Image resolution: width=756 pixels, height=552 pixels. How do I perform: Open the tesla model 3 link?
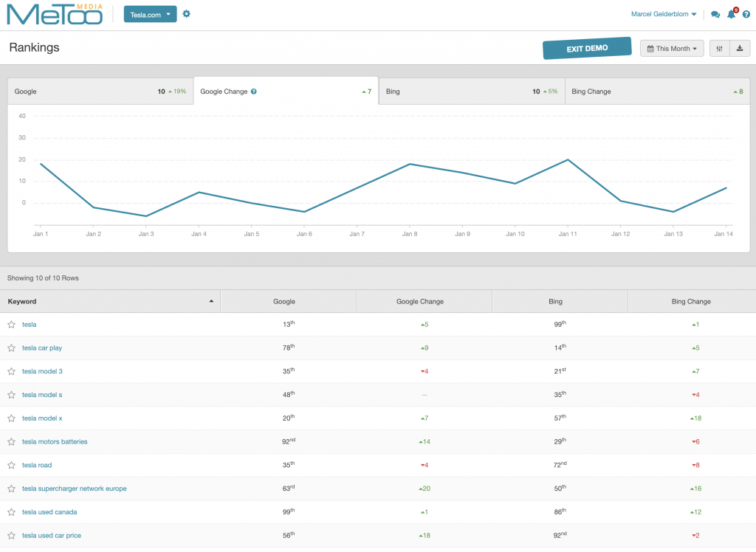coord(42,371)
